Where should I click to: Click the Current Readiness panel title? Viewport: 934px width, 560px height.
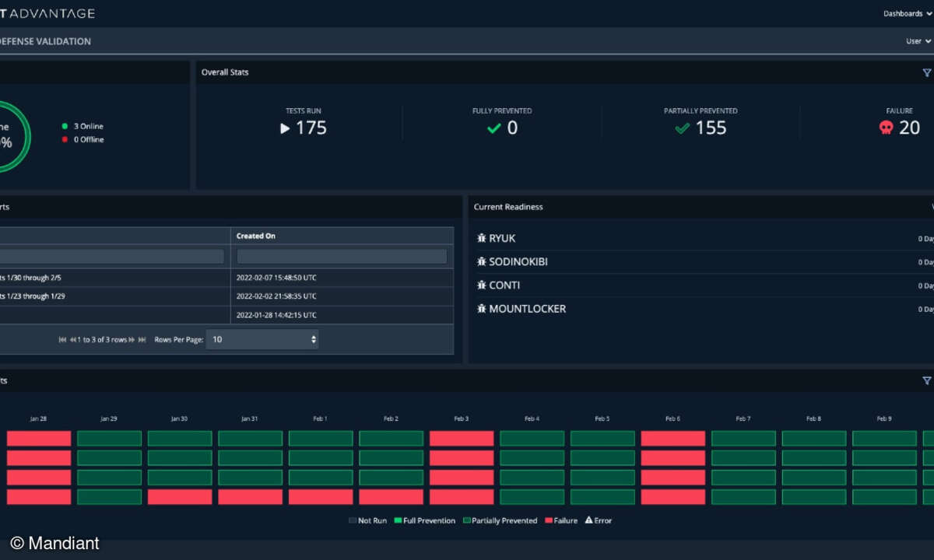pyautogui.click(x=508, y=207)
